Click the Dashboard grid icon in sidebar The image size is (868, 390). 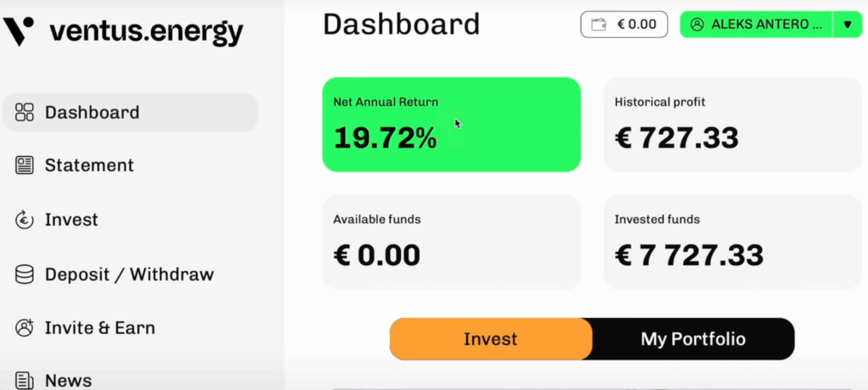[25, 112]
